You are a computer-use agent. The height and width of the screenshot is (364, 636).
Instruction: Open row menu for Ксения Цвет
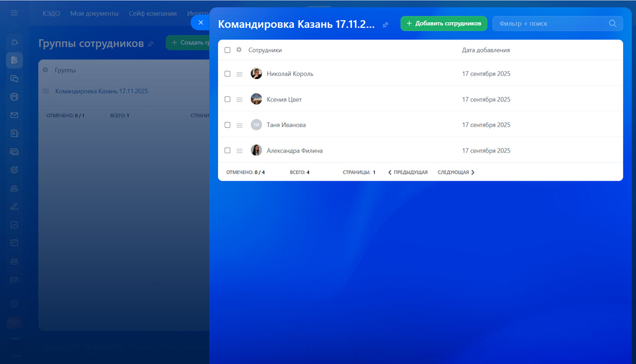pyautogui.click(x=239, y=99)
